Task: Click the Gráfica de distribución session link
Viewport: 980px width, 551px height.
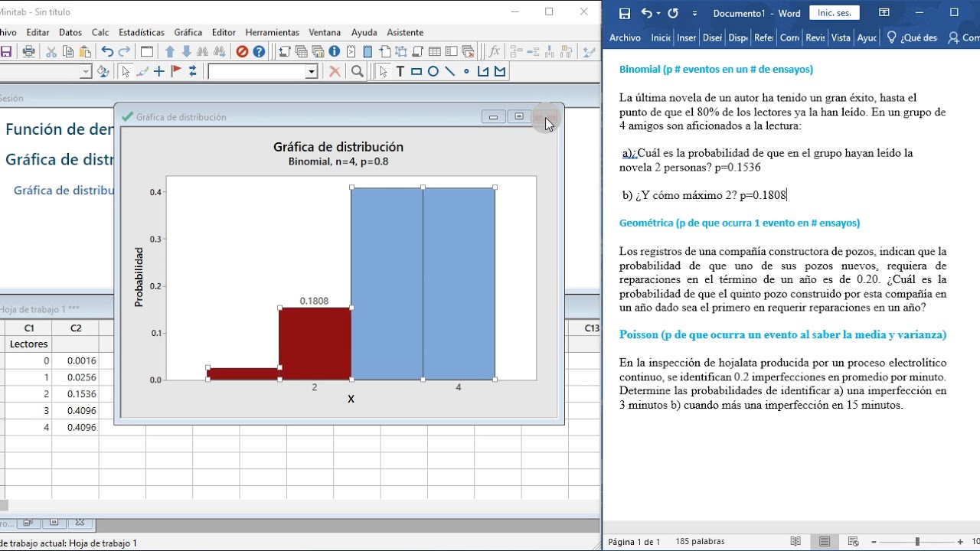Action: coord(64,190)
